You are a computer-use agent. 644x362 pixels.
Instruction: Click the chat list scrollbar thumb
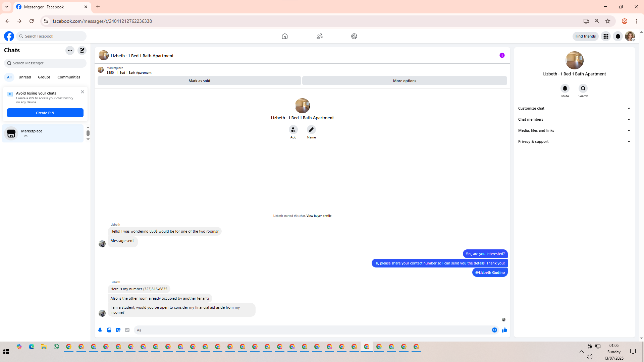(88, 133)
